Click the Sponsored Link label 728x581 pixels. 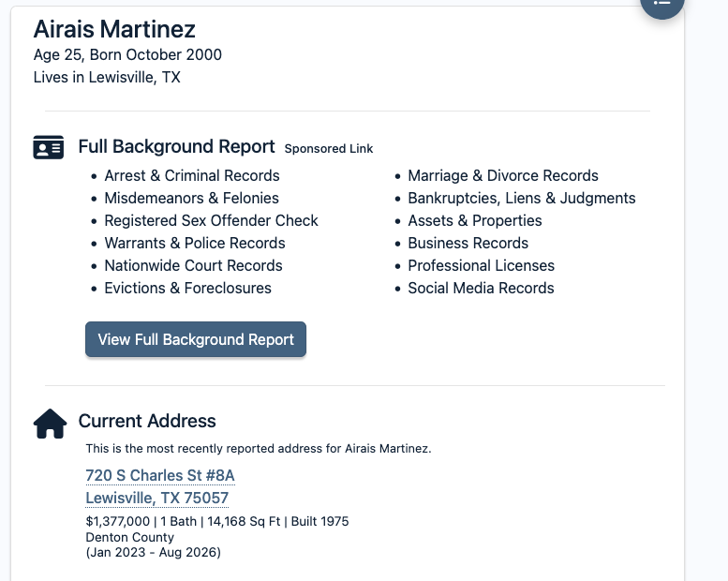329,149
